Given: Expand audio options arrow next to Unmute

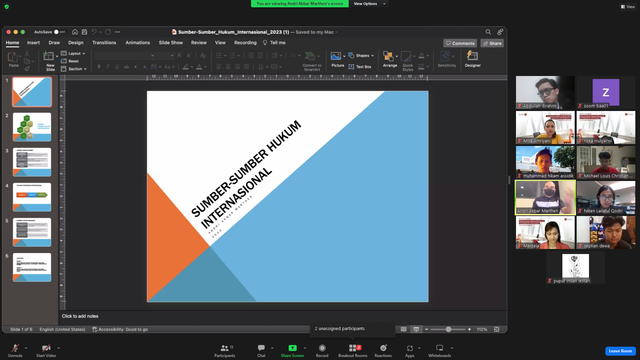Looking at the screenshot, I should tap(26, 348).
